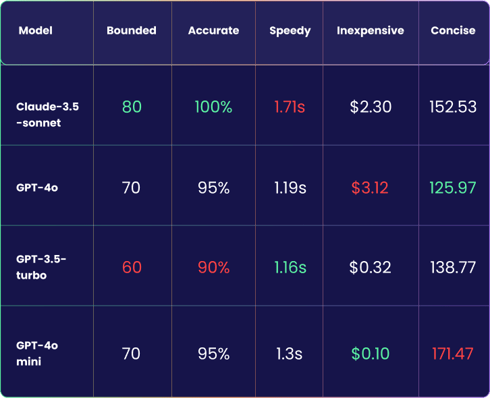This screenshot has width=490, height=398.
Task: Select the GPT-4o mini row label
Action: click(x=37, y=353)
